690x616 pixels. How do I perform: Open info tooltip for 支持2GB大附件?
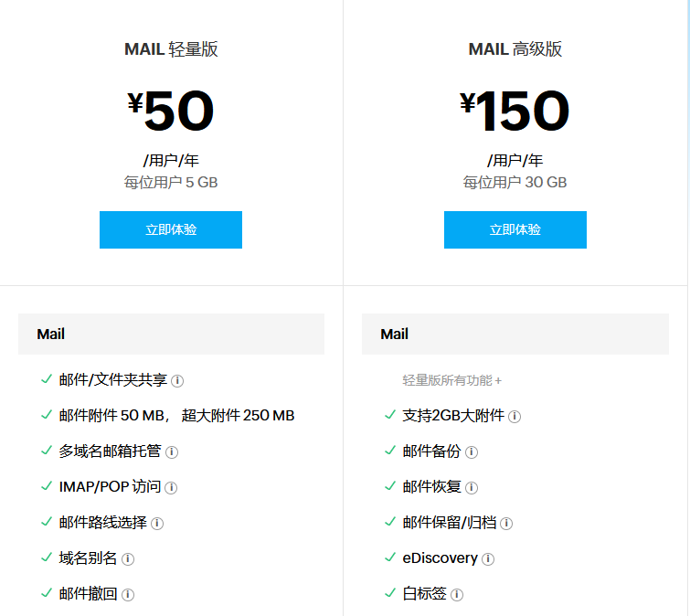pos(515,417)
